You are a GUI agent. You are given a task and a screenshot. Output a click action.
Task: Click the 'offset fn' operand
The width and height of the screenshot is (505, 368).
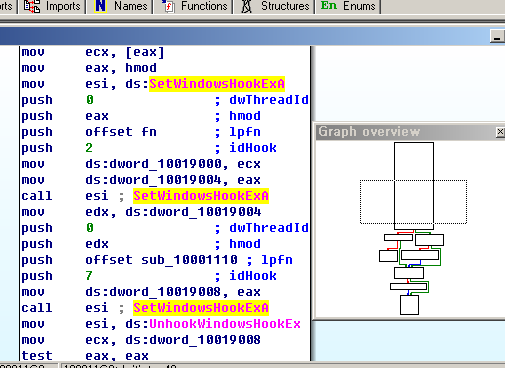pyautogui.click(x=121, y=132)
